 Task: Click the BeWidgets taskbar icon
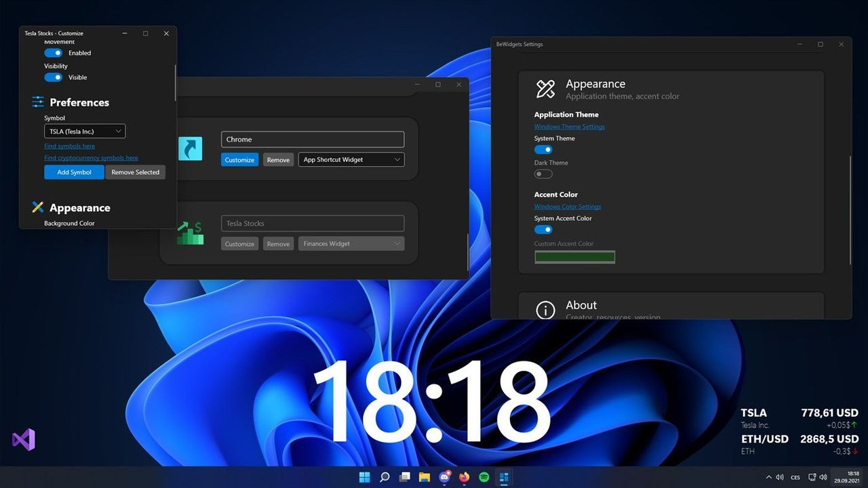click(504, 477)
